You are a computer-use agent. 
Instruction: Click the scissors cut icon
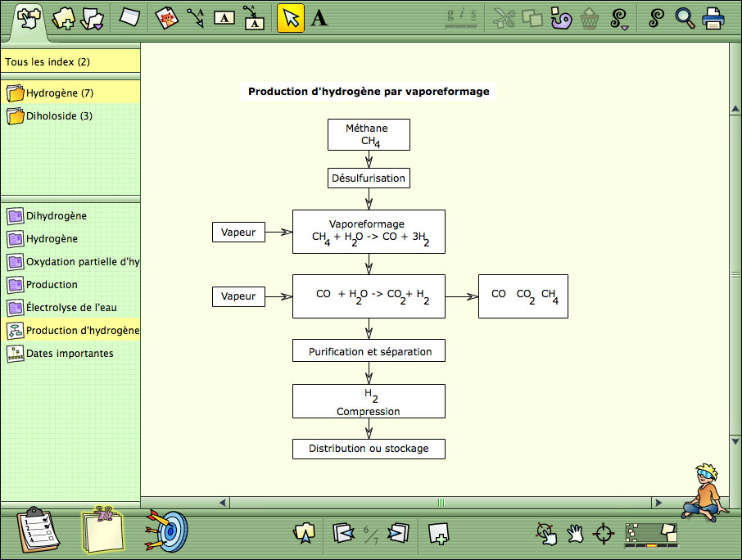[x=504, y=19]
